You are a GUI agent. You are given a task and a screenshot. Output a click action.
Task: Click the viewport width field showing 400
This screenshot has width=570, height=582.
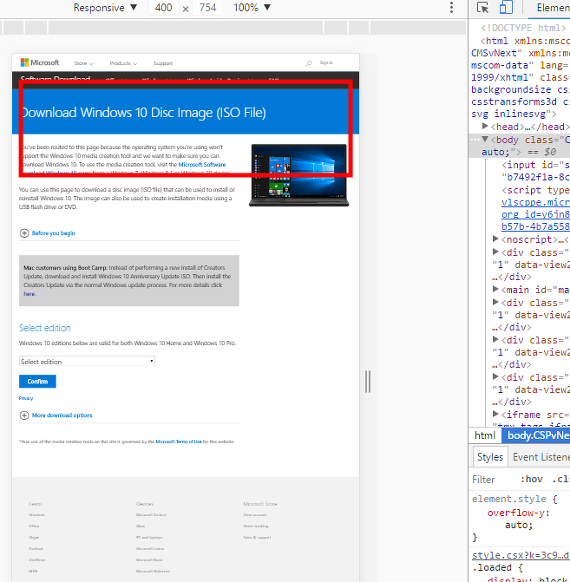[x=164, y=7]
